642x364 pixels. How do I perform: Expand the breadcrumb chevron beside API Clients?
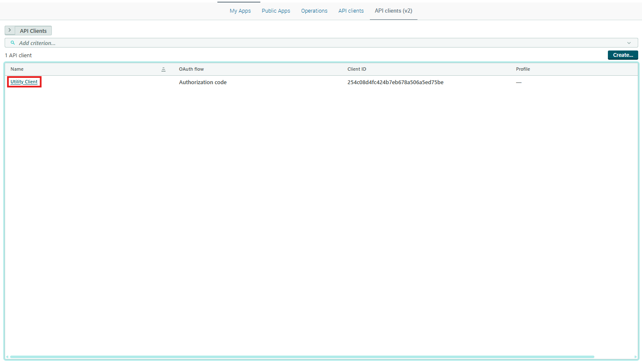(x=10, y=30)
